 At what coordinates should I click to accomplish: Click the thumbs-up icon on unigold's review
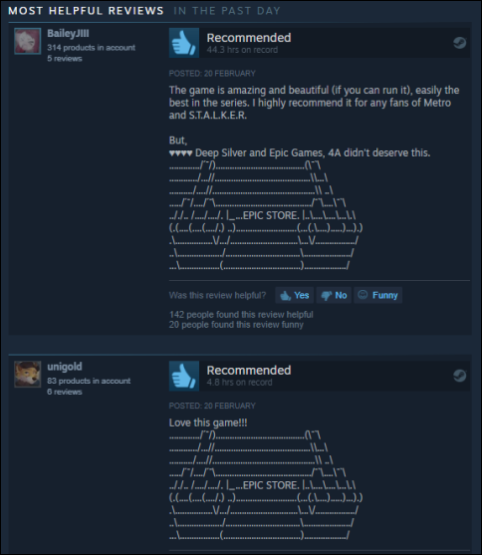point(184,376)
